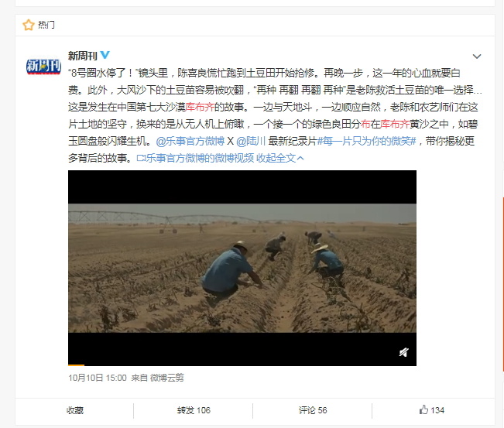504x428 pixels.
Task: Click the blue verified badge
Action: (105, 55)
